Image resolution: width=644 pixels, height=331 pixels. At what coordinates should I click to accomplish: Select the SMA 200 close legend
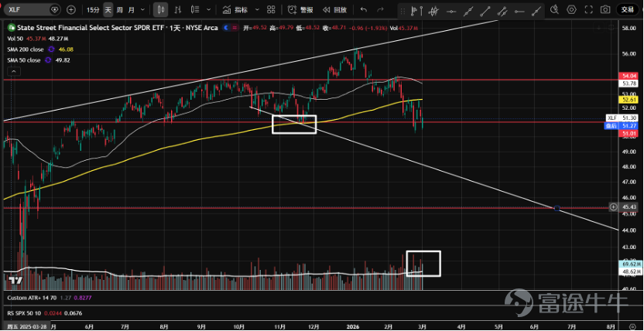26,49
